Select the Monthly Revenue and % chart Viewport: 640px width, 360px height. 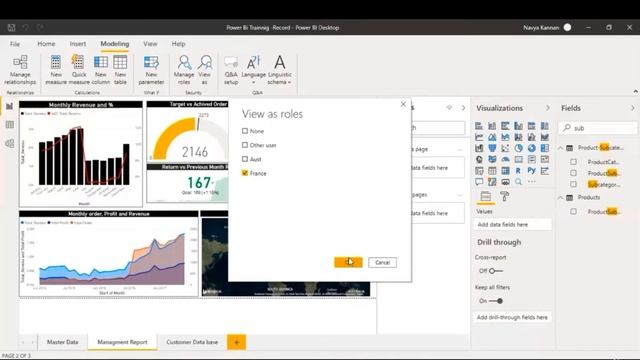pyautogui.click(x=81, y=154)
